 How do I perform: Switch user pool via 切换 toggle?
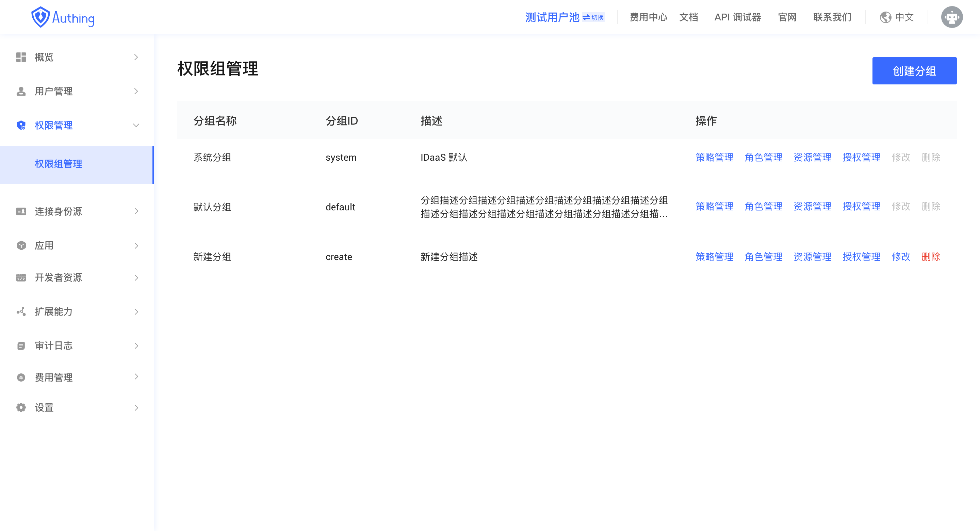[593, 17]
